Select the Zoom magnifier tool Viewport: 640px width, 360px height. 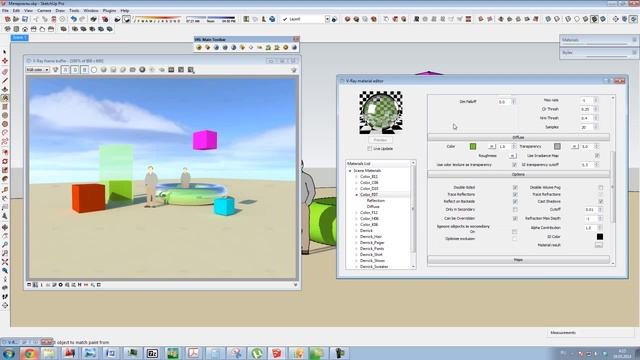[5, 244]
